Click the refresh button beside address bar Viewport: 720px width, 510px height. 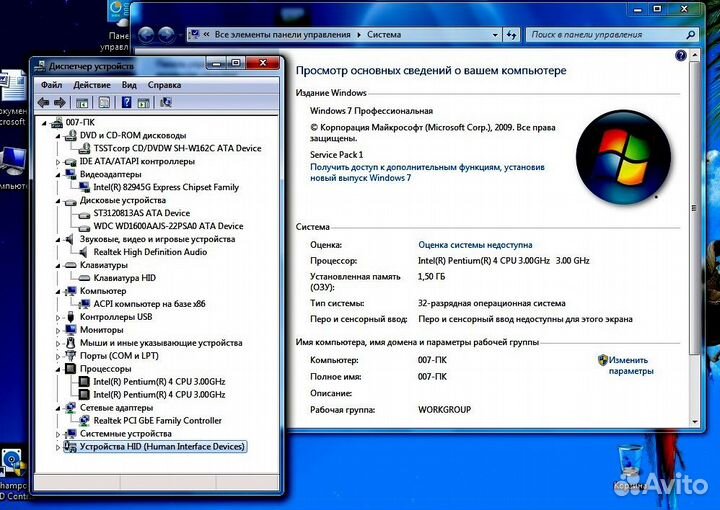pyautogui.click(x=511, y=35)
